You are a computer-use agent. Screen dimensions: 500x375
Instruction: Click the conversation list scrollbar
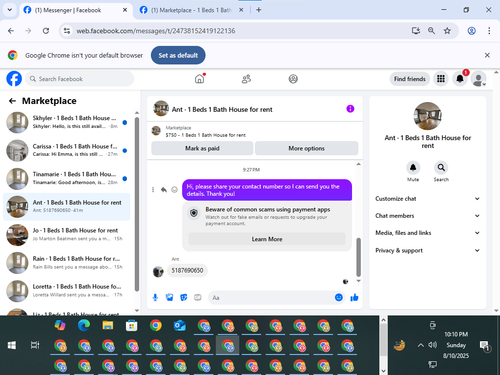pyautogui.click(x=137, y=204)
